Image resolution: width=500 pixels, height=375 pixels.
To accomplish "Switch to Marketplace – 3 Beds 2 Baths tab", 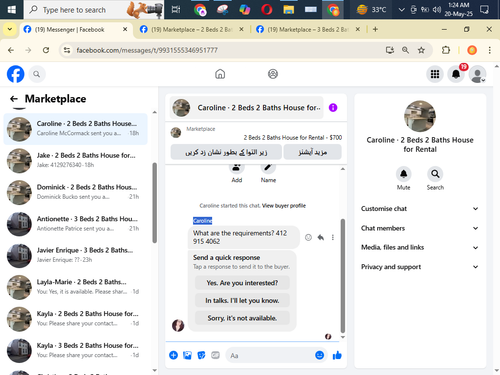I will 307,30.
